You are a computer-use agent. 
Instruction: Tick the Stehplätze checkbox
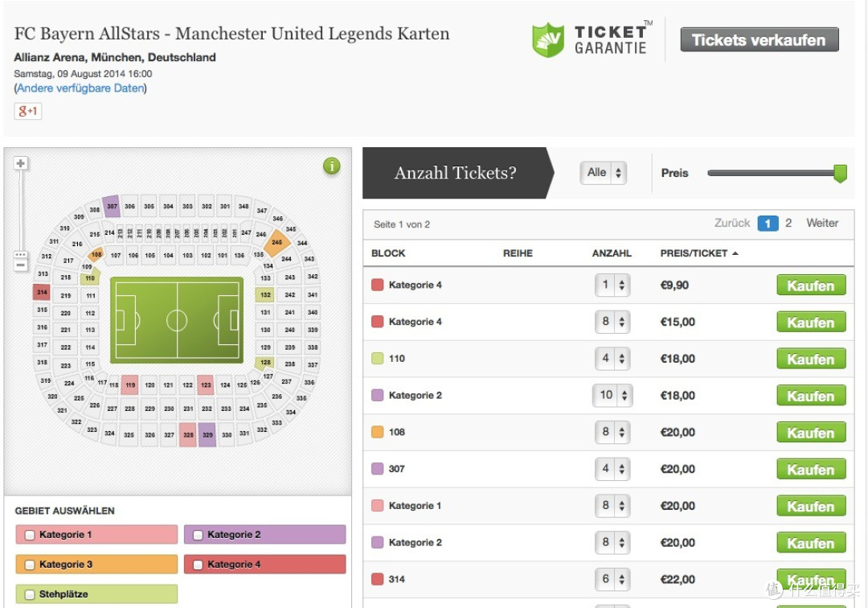click(x=30, y=594)
